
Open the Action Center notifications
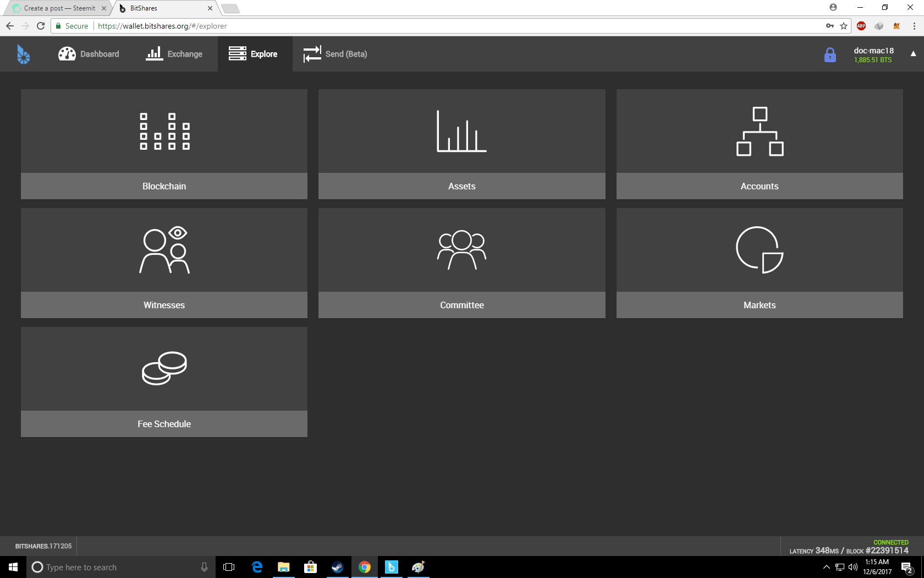click(x=908, y=567)
